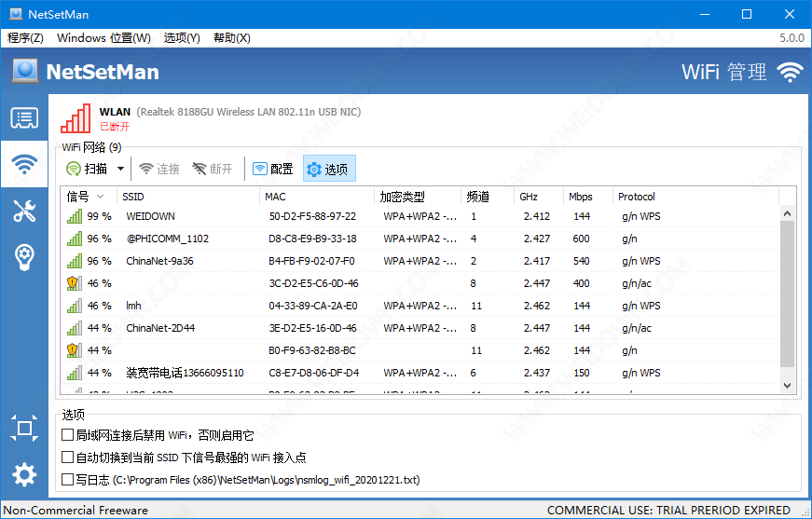The height and width of the screenshot is (519, 812).
Task: Click the lightbulb tips sidebar icon
Action: click(x=24, y=257)
